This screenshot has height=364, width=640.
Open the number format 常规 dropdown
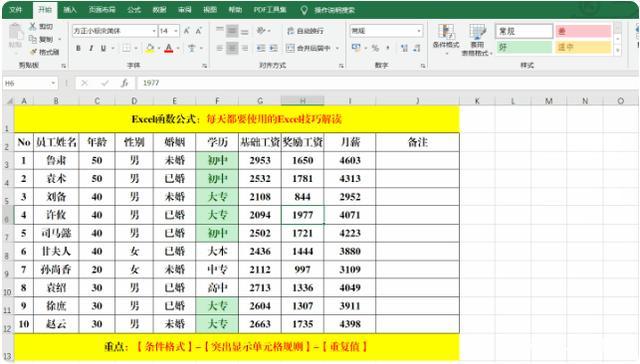coord(419,31)
